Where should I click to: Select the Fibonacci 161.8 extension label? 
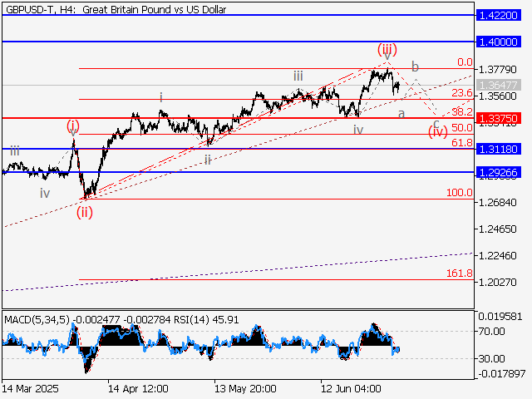coord(460,273)
